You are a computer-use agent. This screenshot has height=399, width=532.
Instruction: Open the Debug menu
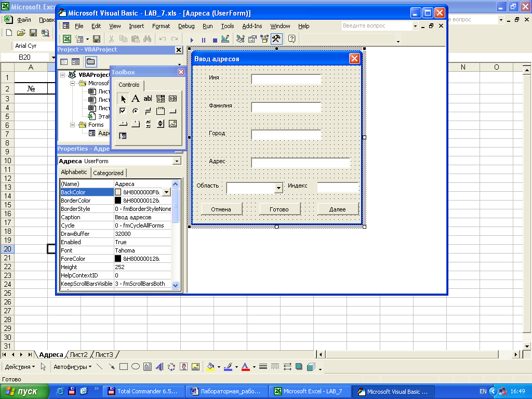187,26
